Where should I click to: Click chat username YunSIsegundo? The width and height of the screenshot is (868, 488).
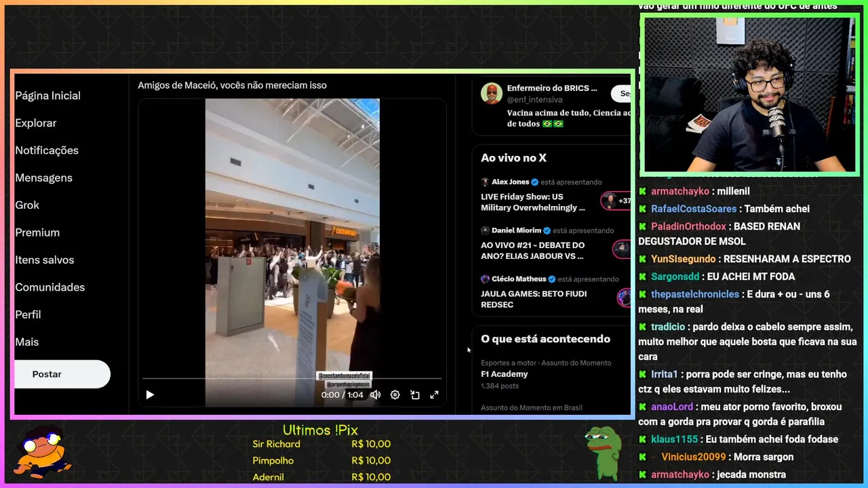coord(684,259)
